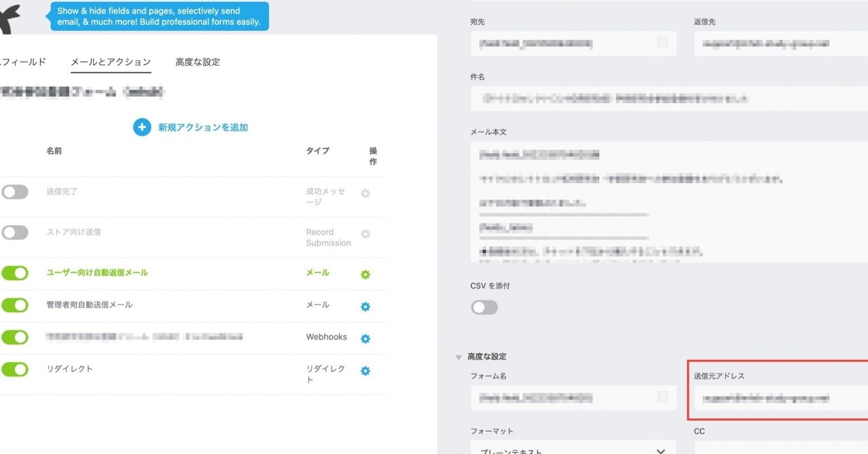Select the ストア向け送信 action name
Screen dimensions: 868x454
(x=74, y=232)
